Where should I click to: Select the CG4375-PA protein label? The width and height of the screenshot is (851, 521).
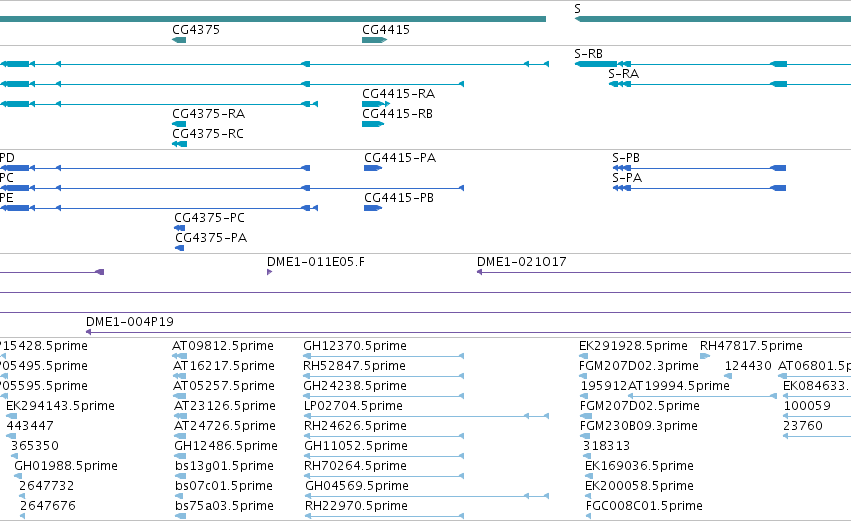click(x=211, y=238)
